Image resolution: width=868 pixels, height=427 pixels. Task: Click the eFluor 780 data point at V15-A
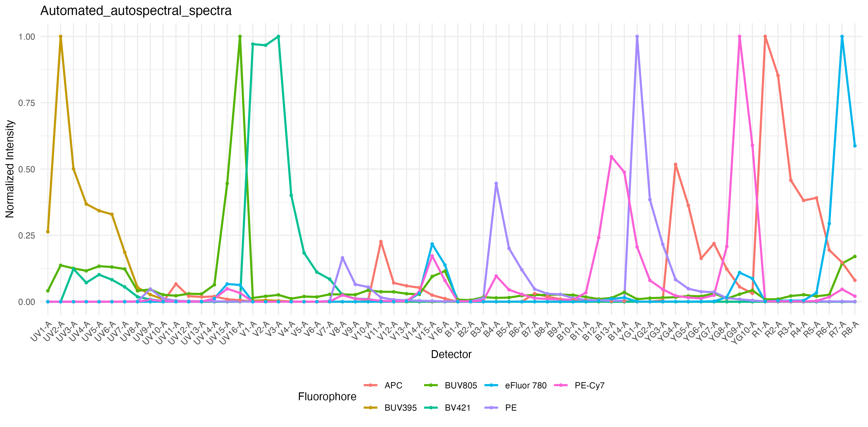pos(432,244)
